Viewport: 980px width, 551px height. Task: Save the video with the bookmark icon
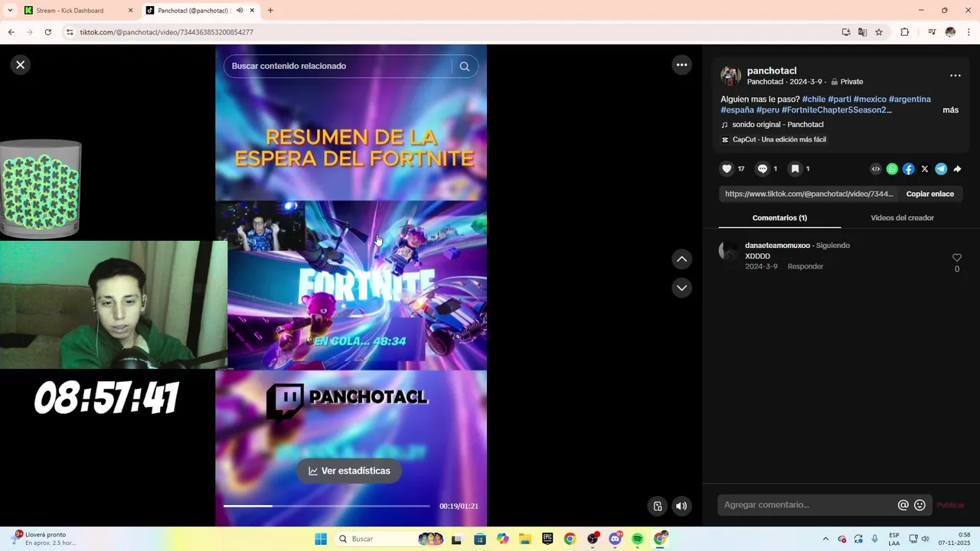(x=795, y=169)
